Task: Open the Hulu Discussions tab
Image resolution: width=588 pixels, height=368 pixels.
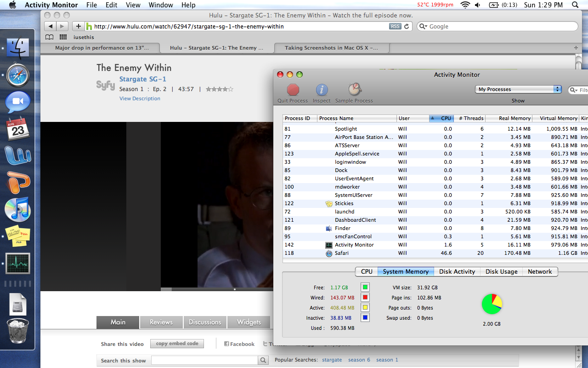Action: click(x=205, y=322)
